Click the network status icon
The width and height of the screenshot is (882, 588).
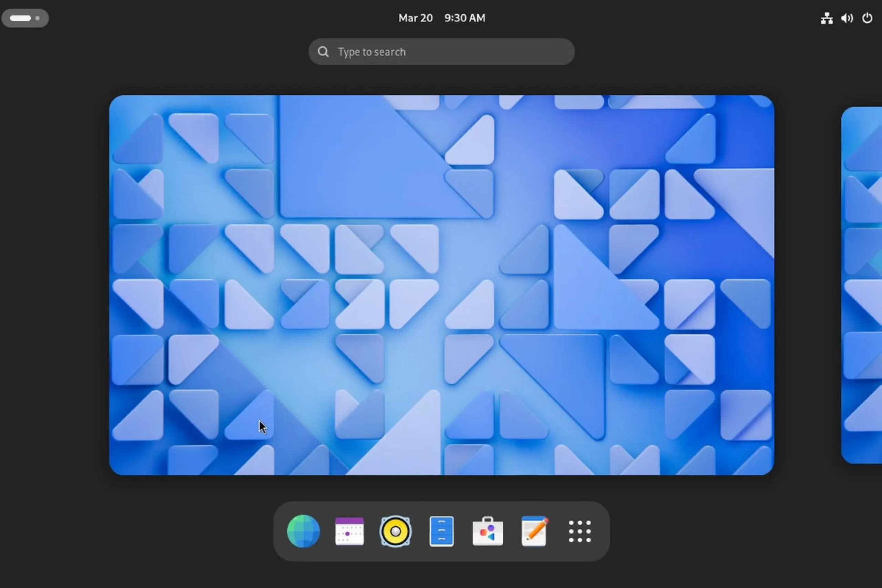(827, 18)
